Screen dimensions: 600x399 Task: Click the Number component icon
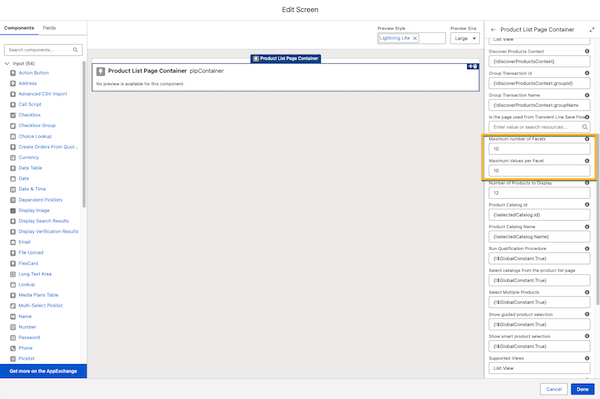click(x=13, y=327)
